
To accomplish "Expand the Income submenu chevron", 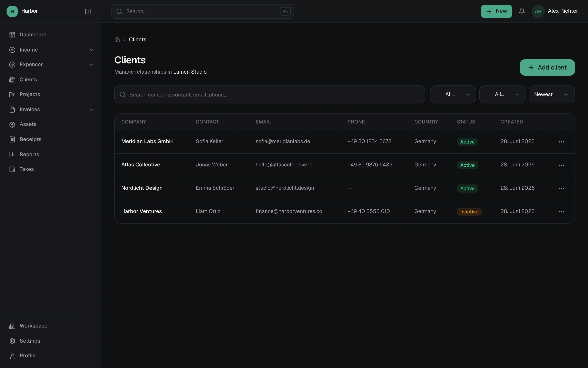I will [91, 50].
